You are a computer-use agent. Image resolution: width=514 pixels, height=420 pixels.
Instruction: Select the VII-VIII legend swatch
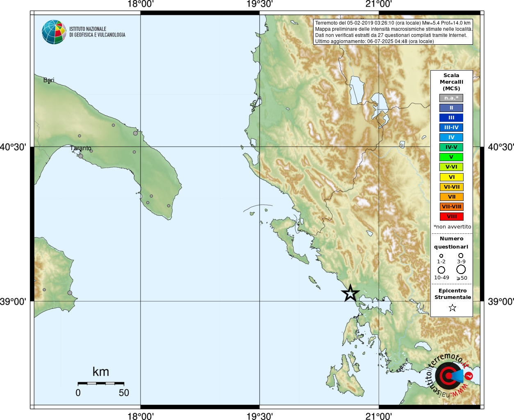[x=451, y=207]
